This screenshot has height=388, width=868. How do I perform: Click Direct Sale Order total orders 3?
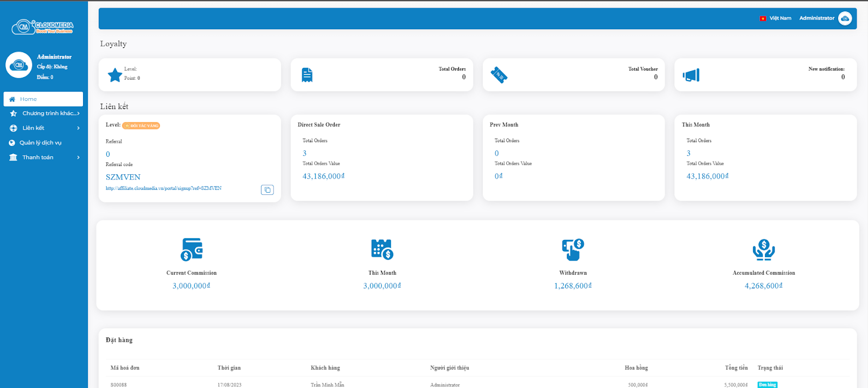tap(304, 154)
